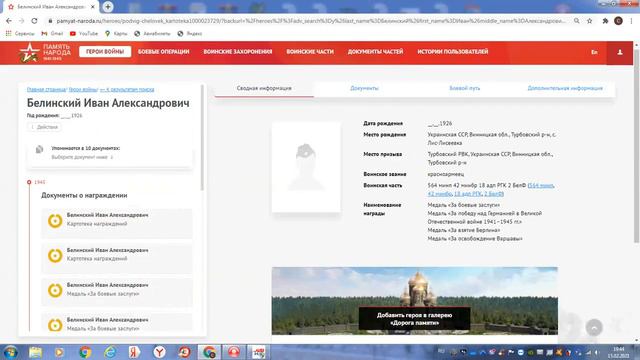
Task: Open the ВОИНСКИЕ ЗАХОРОНЕНИЯ menu
Action: [x=238, y=51]
